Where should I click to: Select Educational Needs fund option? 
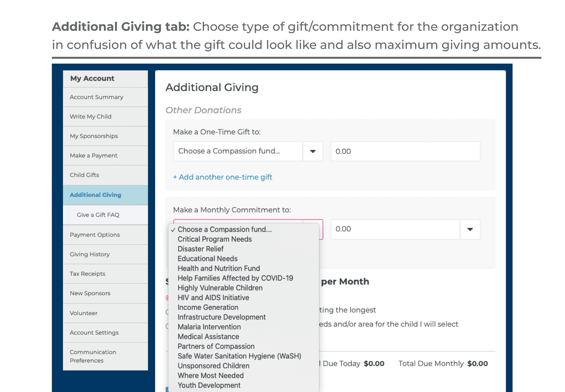pos(244,259)
